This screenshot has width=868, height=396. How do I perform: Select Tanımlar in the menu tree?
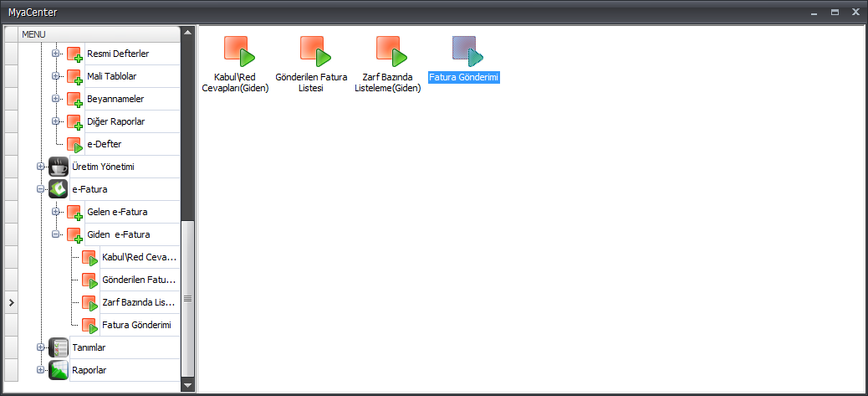click(x=89, y=347)
